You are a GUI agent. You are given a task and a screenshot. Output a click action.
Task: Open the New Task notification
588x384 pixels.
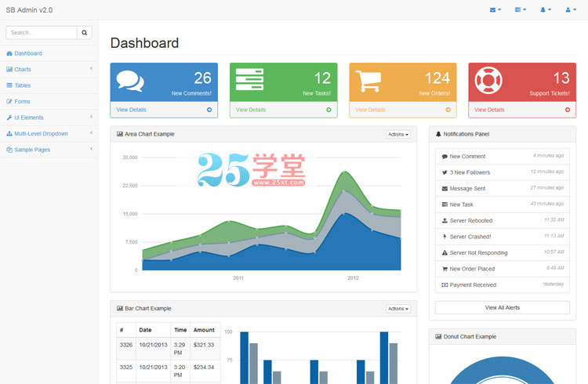(x=503, y=205)
